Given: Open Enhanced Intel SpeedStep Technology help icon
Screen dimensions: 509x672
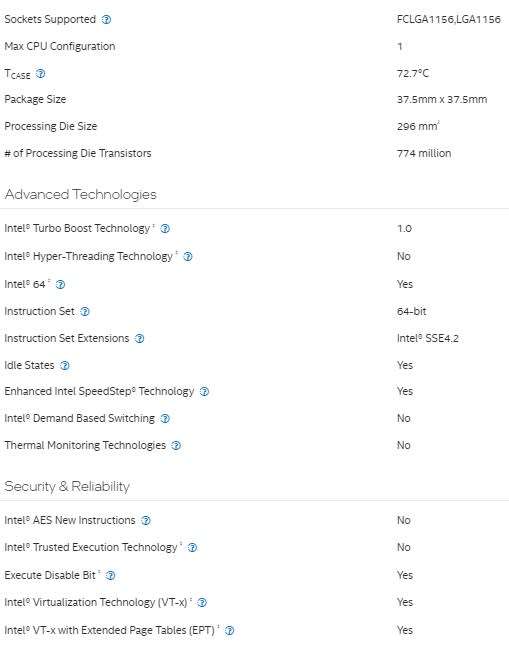Looking at the screenshot, I should [x=204, y=392].
